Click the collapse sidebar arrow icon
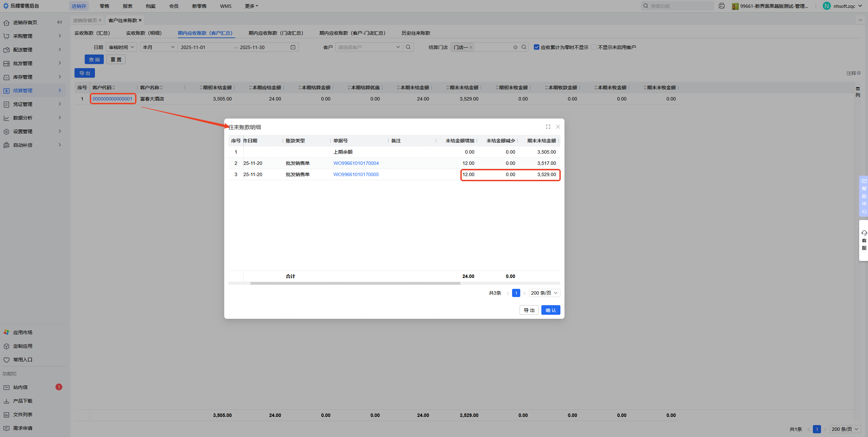Screen dimensions: 868x437 click(x=60, y=22)
